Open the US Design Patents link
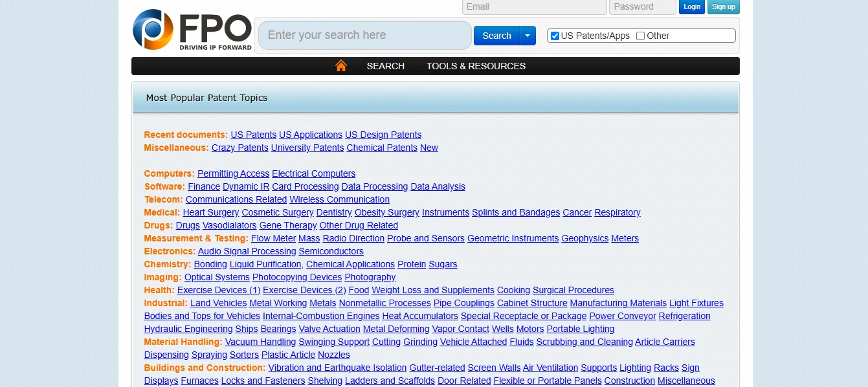Screen dimensions: 868x387 [383, 135]
